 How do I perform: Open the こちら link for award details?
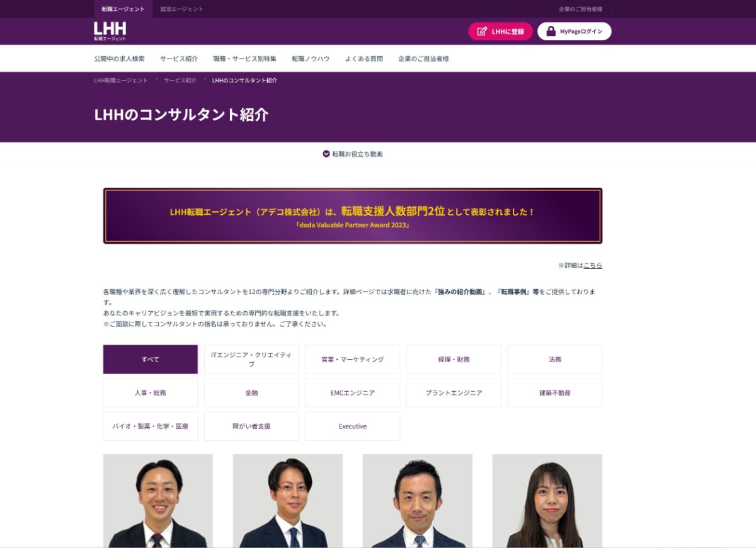(x=593, y=265)
